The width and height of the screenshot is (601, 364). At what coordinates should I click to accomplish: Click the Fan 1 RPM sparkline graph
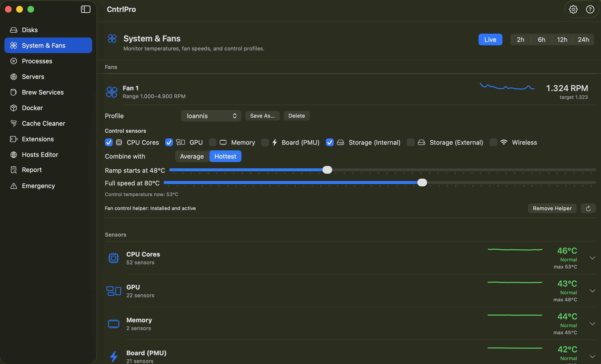coord(507,86)
